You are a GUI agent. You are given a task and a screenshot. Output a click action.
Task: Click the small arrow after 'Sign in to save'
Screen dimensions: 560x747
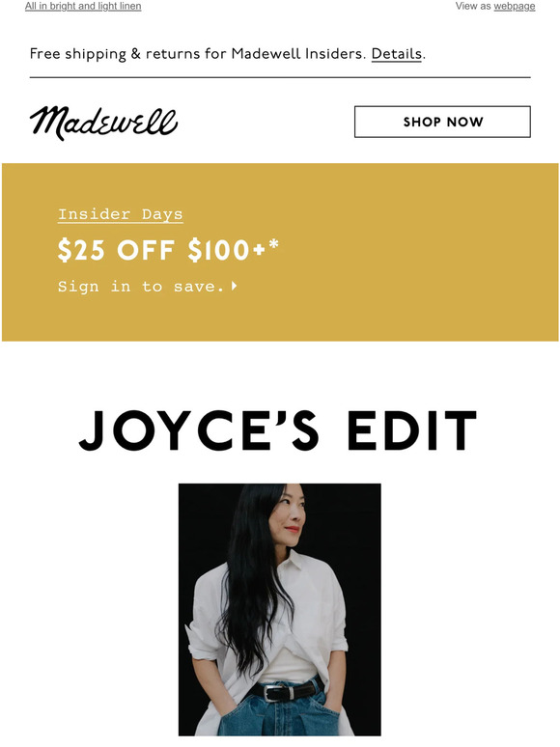234,286
